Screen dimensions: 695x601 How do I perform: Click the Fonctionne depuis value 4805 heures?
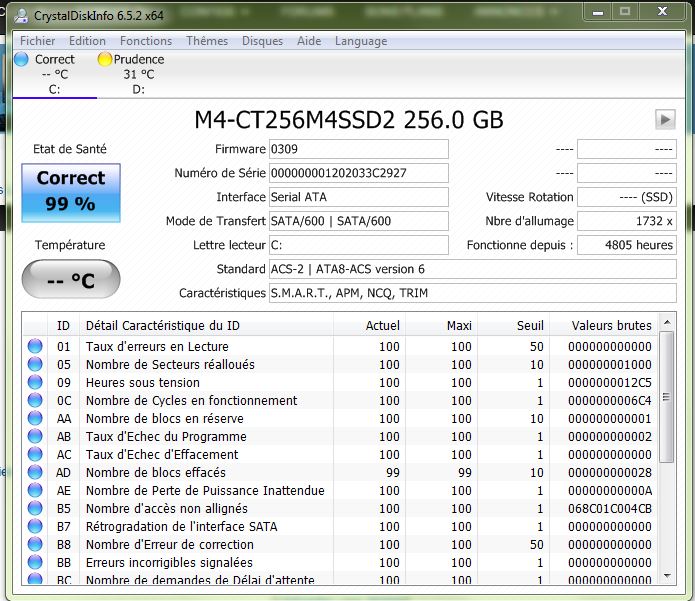tap(627, 245)
